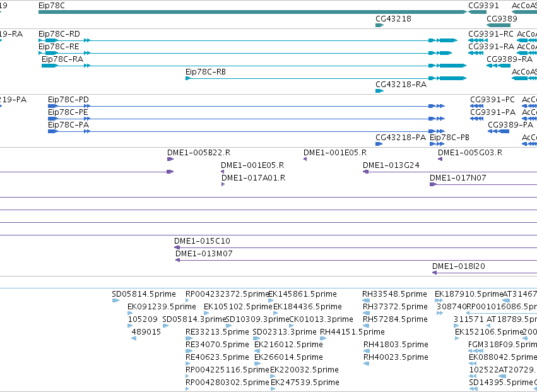Select EST 105209
Viewport: 537px width, 392px height.
point(143,319)
